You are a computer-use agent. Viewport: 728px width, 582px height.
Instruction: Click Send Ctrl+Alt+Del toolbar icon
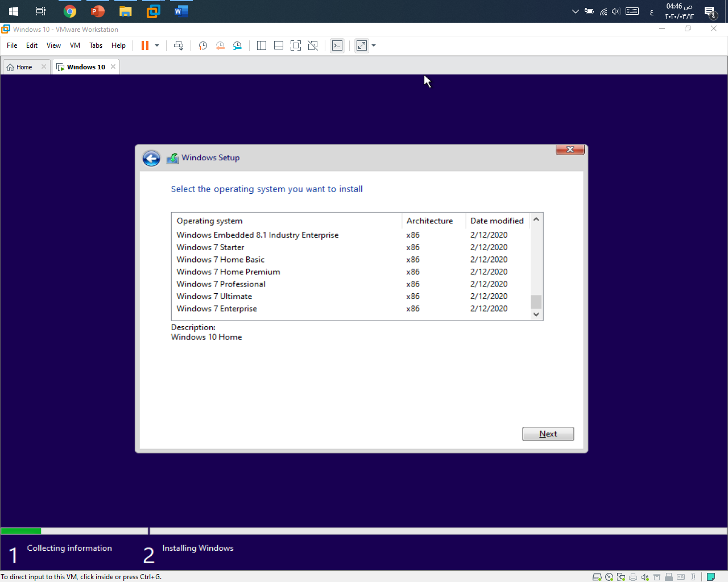[x=179, y=45]
